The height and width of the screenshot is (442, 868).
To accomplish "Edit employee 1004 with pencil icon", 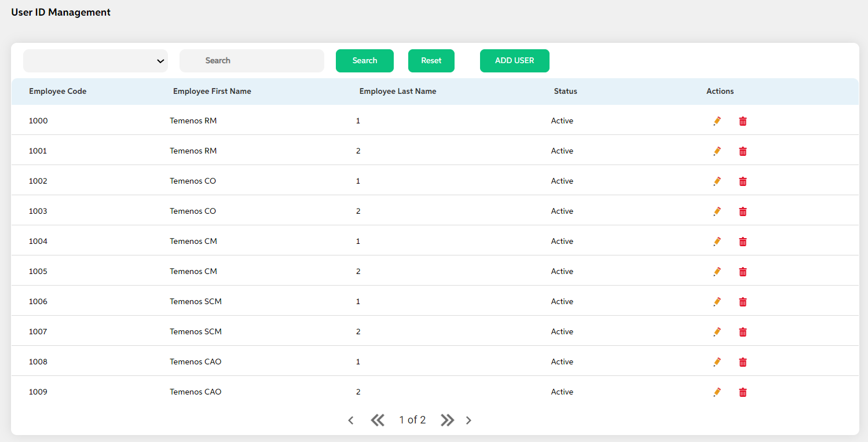I will 717,241.
